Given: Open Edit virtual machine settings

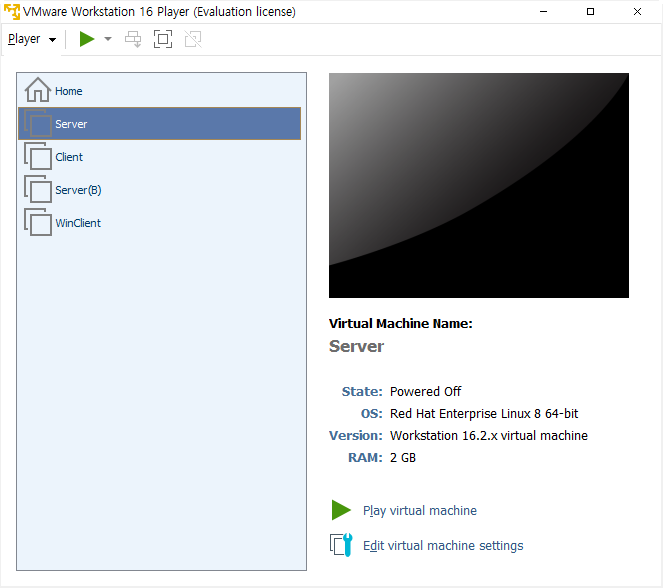Looking at the screenshot, I should pos(443,545).
